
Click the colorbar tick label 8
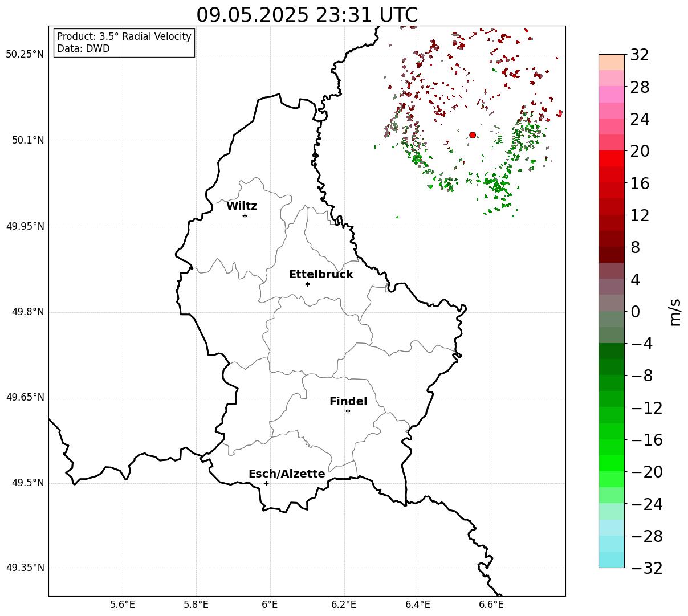pos(635,248)
